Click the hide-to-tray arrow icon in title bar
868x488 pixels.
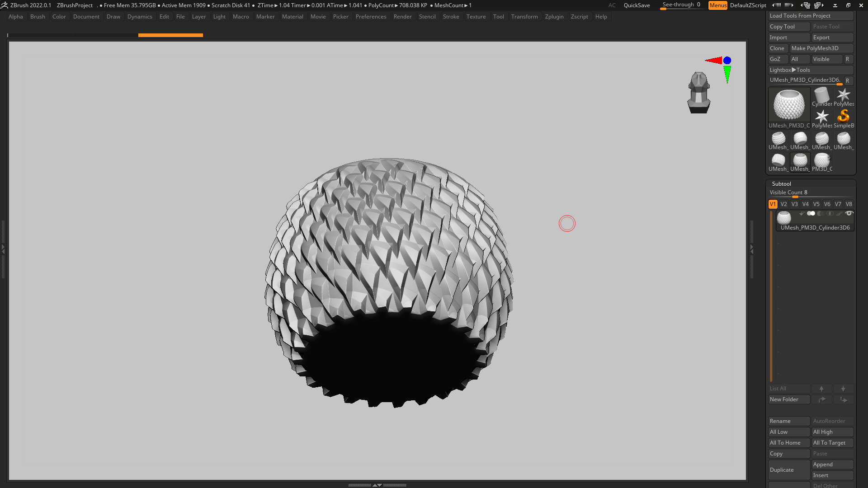pyautogui.click(x=835, y=5)
